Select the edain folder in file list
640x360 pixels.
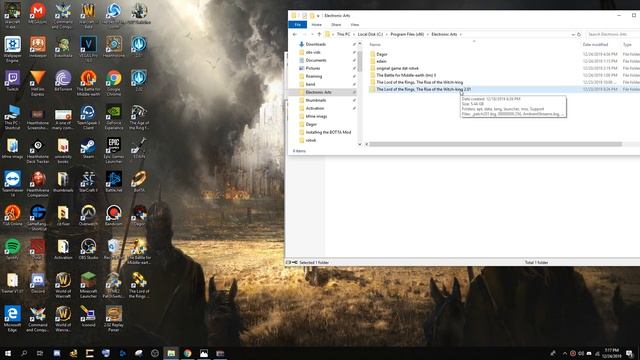point(381,61)
